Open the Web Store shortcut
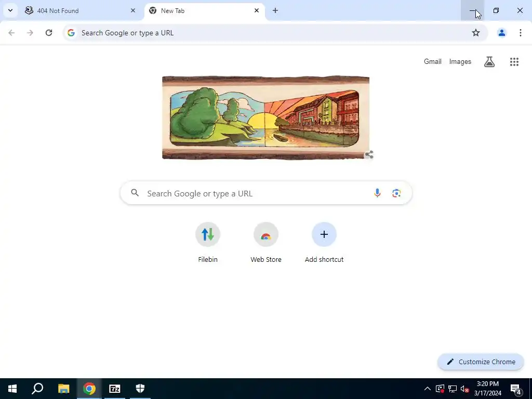This screenshot has height=399, width=532. tap(266, 242)
